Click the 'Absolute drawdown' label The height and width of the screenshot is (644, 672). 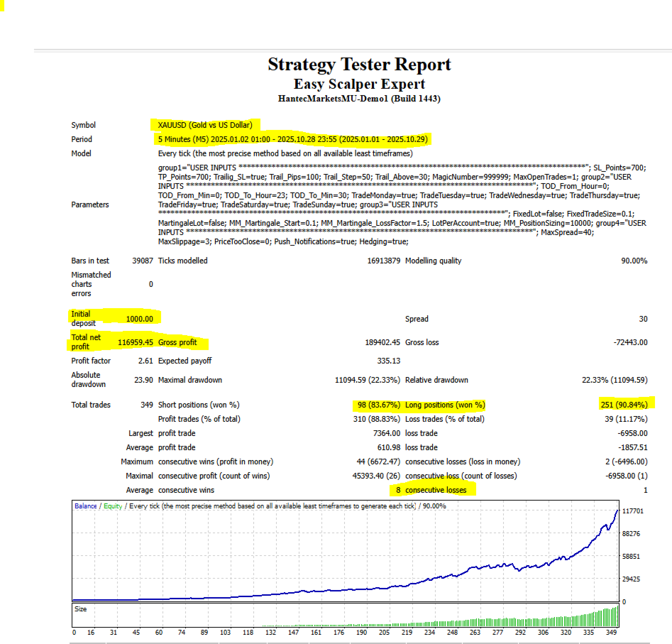click(x=88, y=379)
